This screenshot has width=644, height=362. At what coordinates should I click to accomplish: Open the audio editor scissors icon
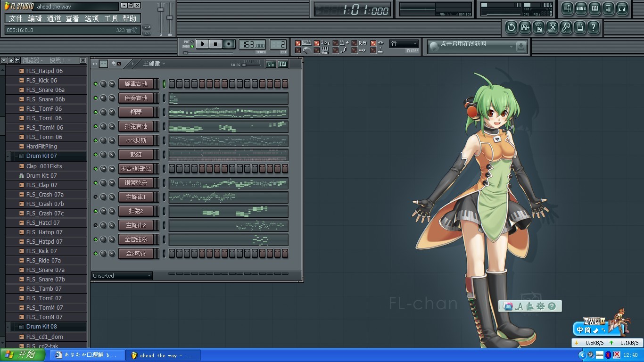[552, 27]
